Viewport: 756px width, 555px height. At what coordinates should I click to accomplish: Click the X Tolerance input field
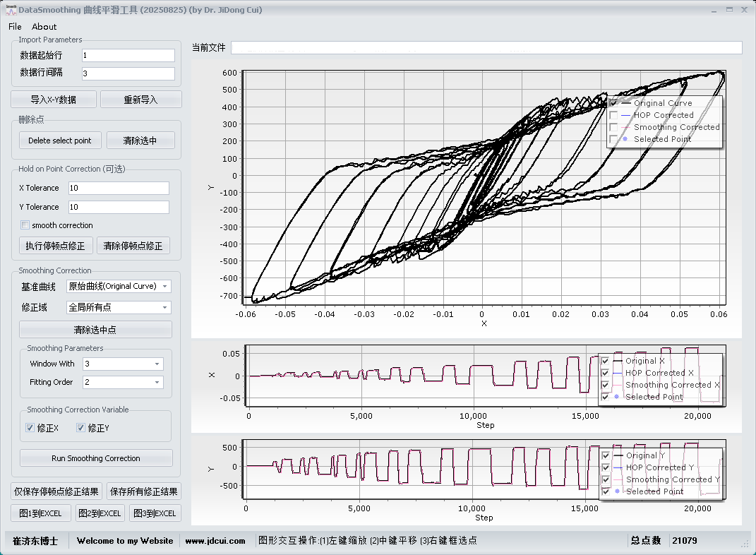coord(119,188)
